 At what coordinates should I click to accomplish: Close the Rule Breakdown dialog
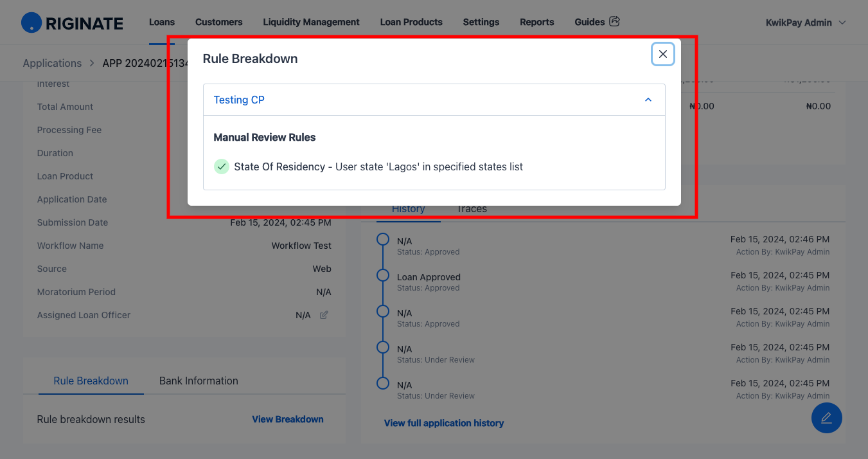[x=662, y=54]
